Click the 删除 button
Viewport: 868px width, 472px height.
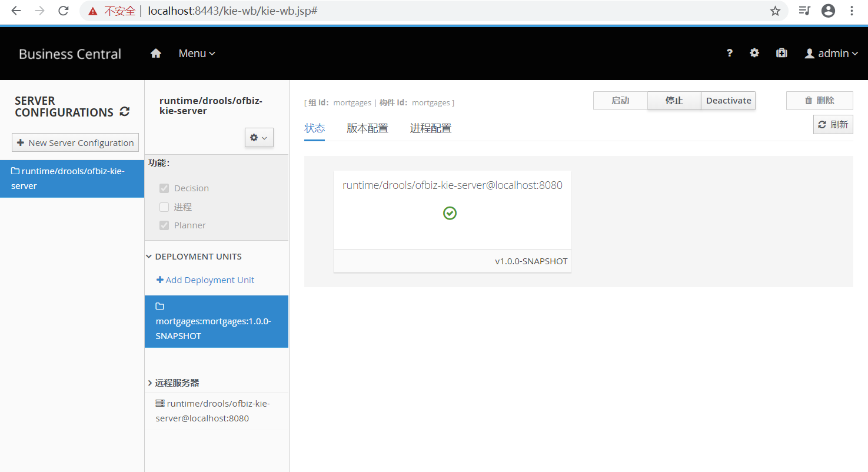coord(820,101)
